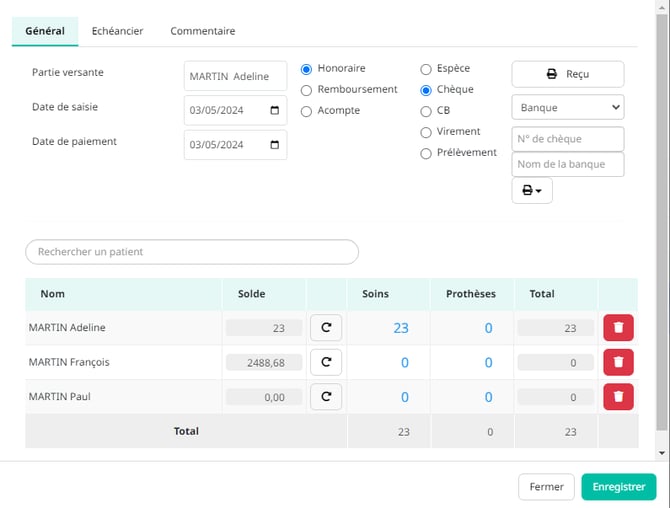Switch to the Echéancier tab
Screen dimensions: 670x508
(x=117, y=31)
